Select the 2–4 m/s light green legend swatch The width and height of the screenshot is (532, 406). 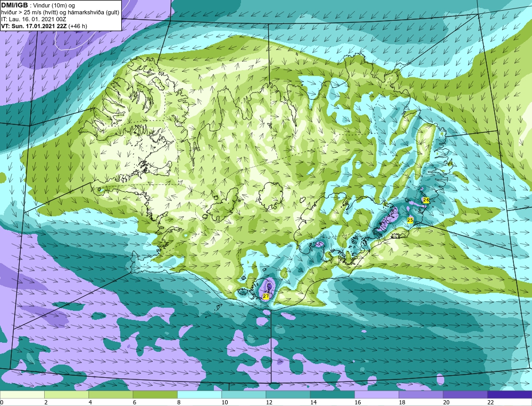pos(66,395)
